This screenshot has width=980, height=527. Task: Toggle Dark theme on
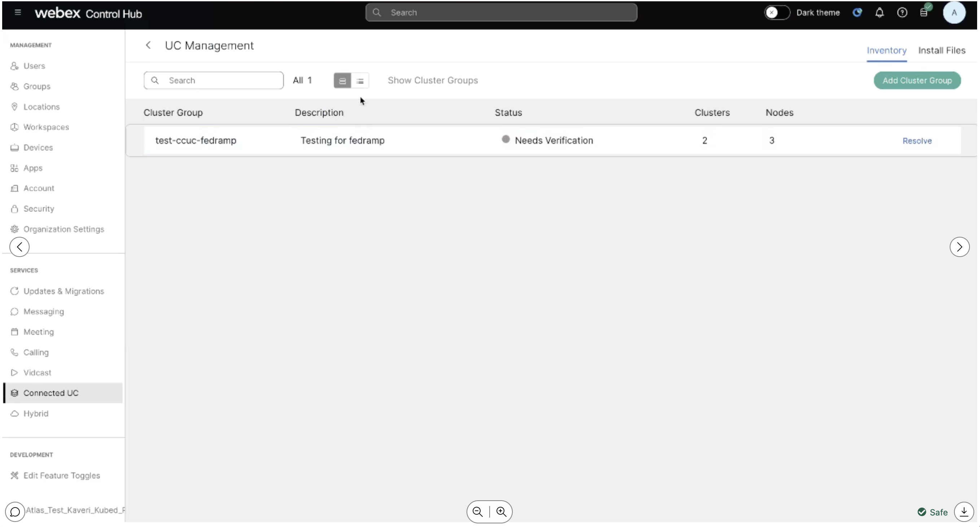777,12
